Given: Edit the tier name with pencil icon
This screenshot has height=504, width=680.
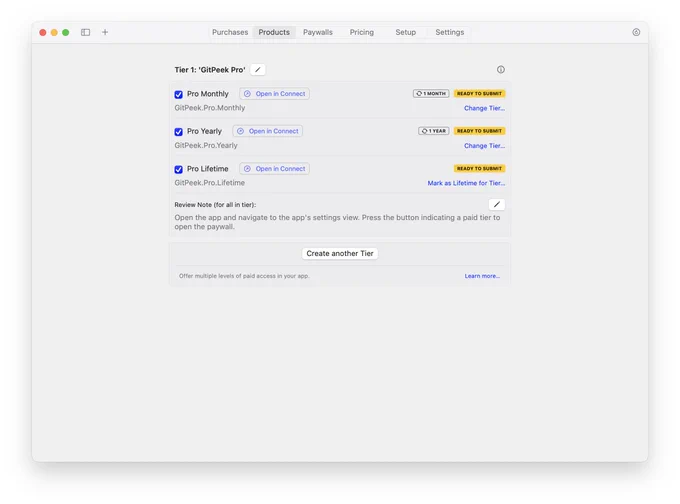Looking at the screenshot, I should click(258, 70).
